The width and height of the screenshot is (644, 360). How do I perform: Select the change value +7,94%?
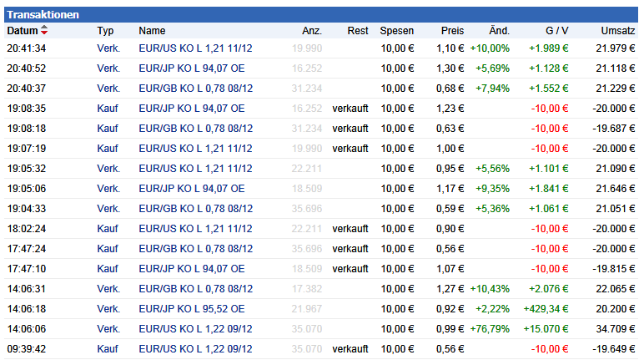pos(492,89)
